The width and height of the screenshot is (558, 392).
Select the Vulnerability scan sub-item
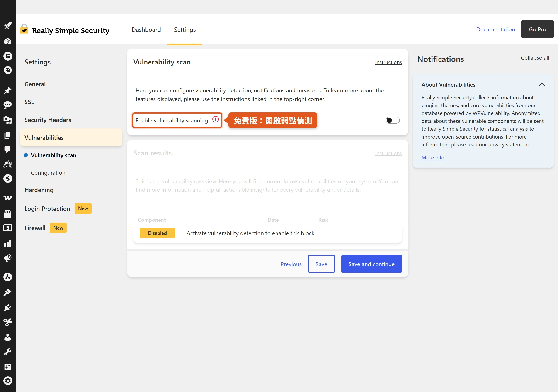[x=53, y=155]
